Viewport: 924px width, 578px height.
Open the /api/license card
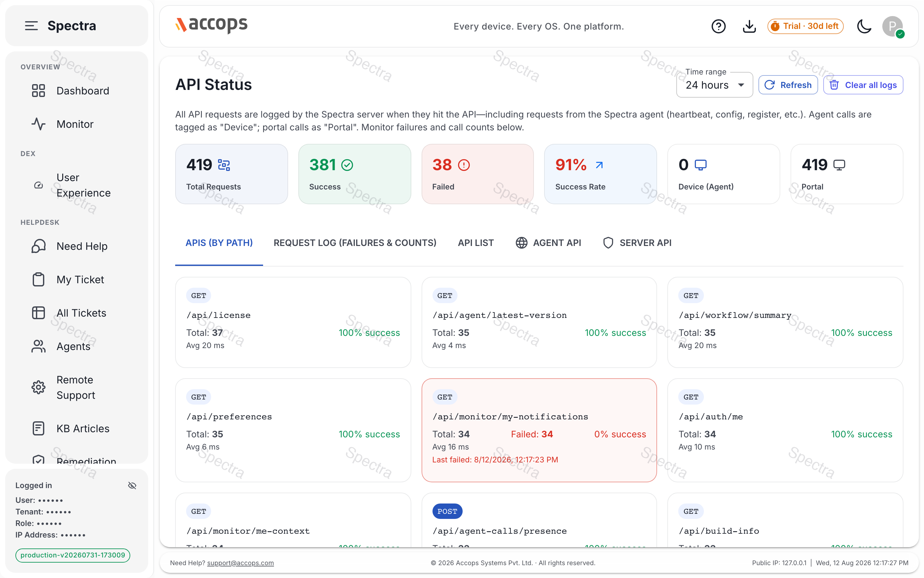[x=293, y=322]
